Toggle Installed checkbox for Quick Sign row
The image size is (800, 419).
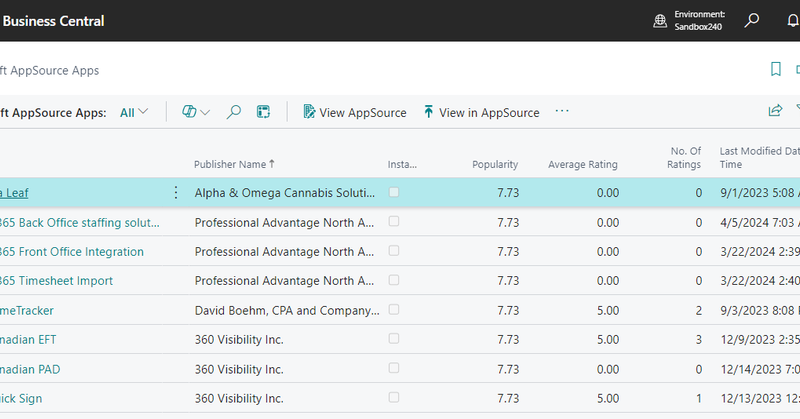(394, 398)
